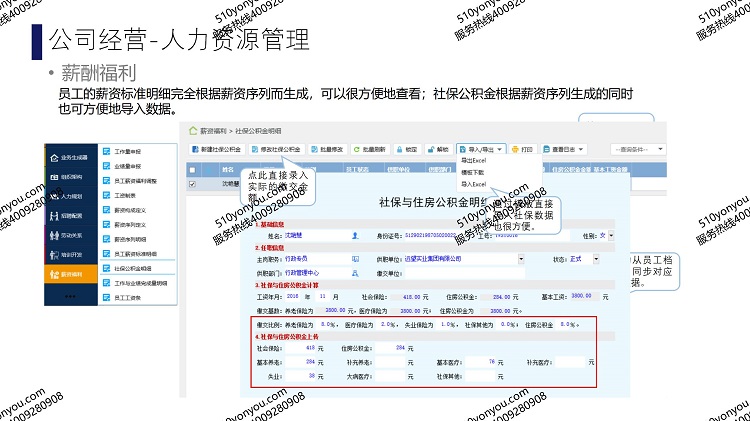Expand the 导入/导出 dropdown

pos(480,149)
